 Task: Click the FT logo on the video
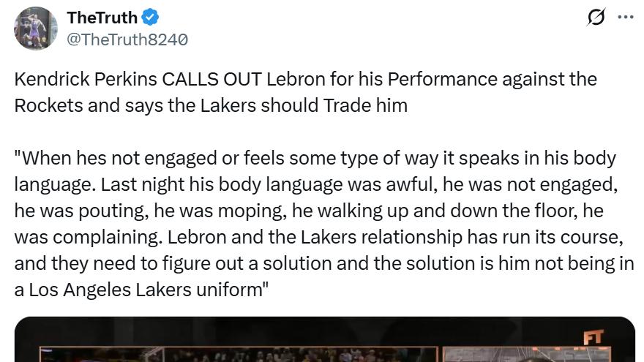click(x=591, y=338)
